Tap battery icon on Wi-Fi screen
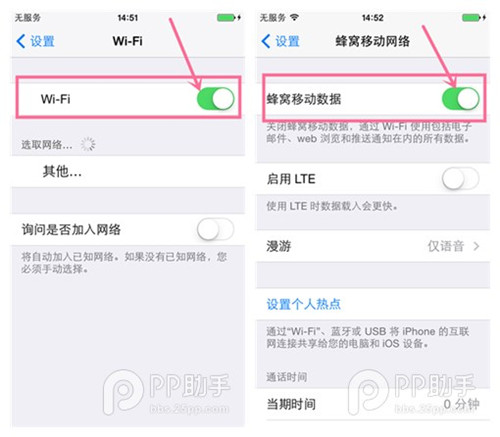This screenshot has height=437, width=500. (229, 17)
